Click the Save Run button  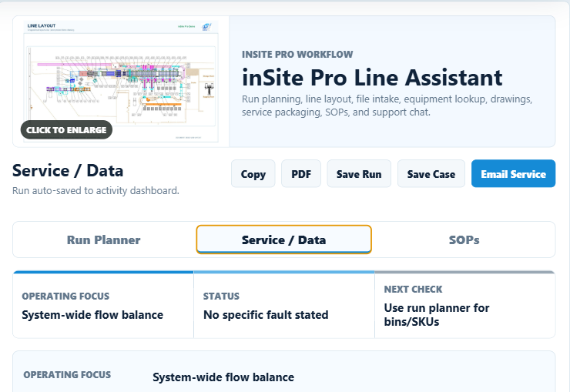coord(359,173)
